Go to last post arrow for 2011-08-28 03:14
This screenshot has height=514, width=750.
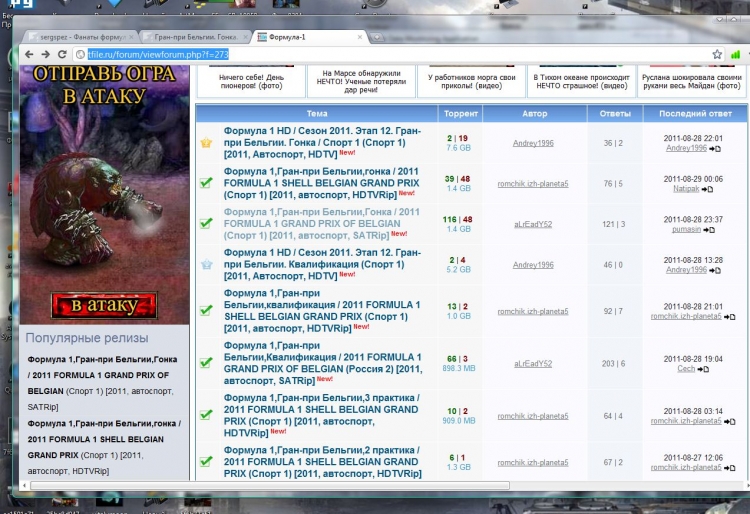pos(729,422)
